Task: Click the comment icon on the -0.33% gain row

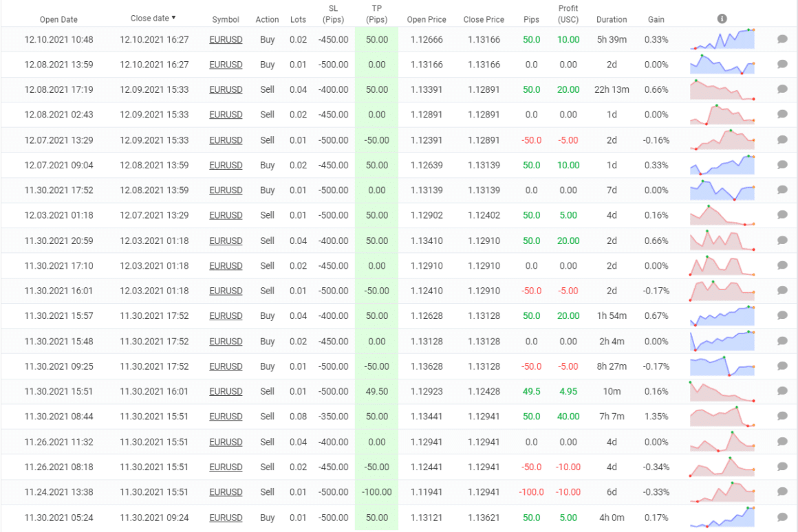Action: pyautogui.click(x=781, y=491)
